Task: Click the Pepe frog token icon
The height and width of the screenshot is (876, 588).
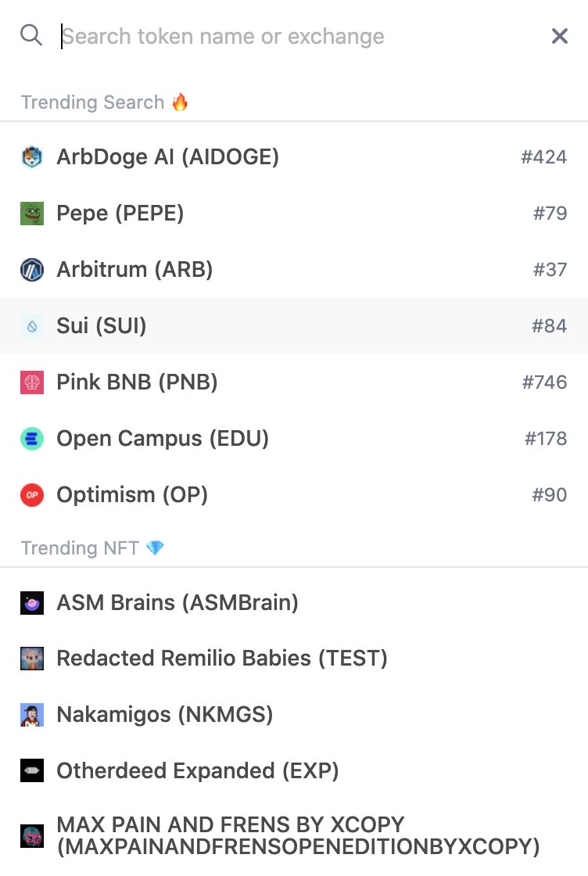Action: click(x=32, y=214)
